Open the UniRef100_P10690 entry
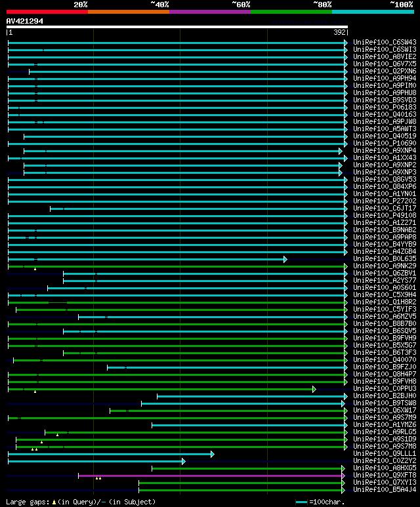The image size is (420, 507). 385,143
